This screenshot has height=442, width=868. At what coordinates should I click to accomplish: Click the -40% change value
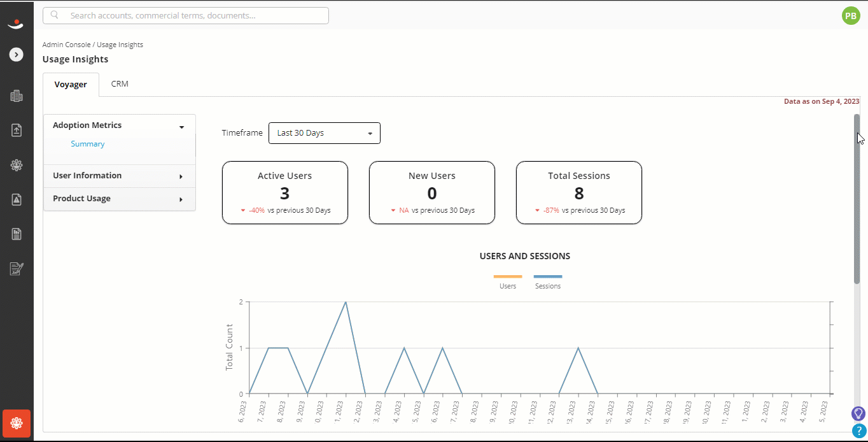tap(257, 210)
